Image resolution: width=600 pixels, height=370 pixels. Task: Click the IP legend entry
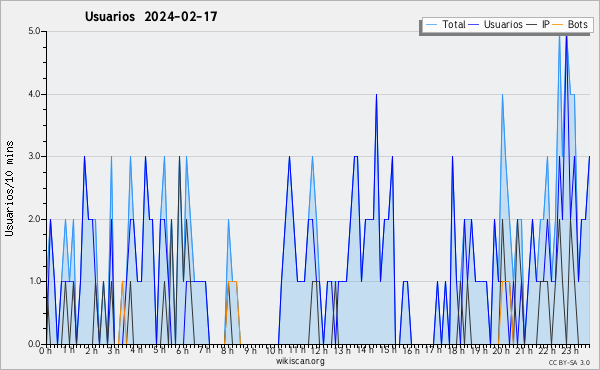[x=538, y=24]
